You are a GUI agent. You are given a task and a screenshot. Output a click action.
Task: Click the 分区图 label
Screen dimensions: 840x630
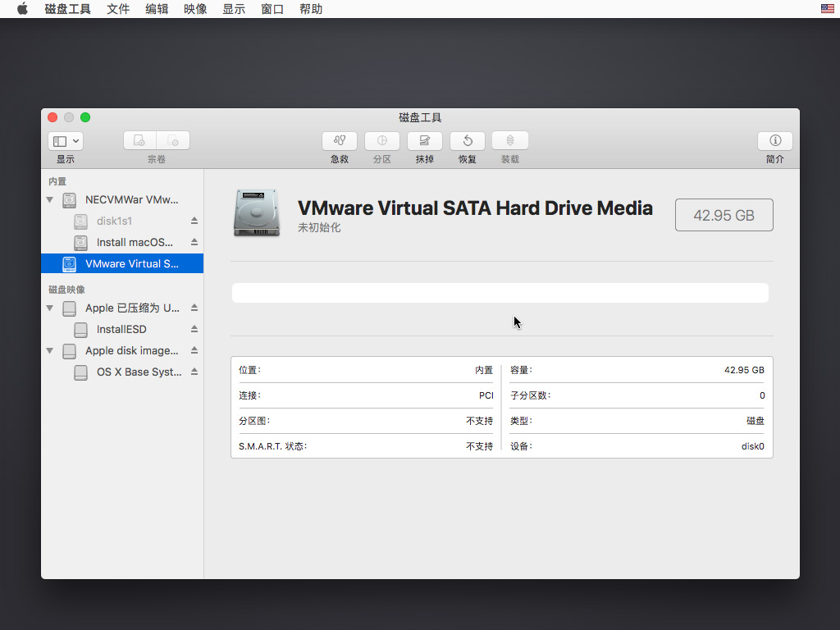[254, 421]
